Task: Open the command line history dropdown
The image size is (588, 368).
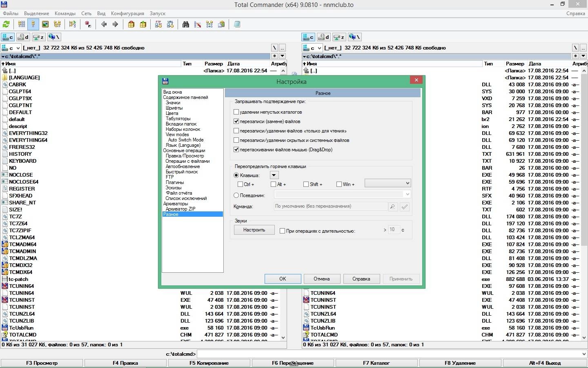Action: (x=584, y=354)
